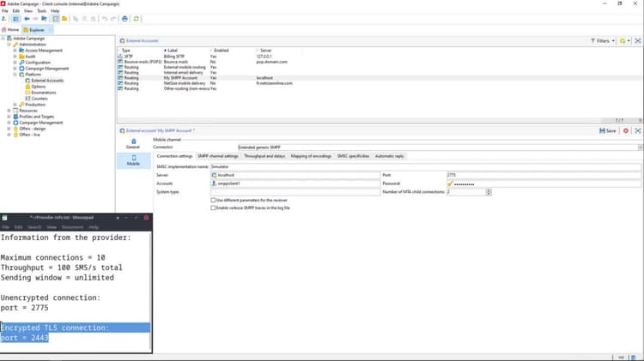Select Enumerations in the tree
This screenshot has width=644, height=361.
coord(44,93)
